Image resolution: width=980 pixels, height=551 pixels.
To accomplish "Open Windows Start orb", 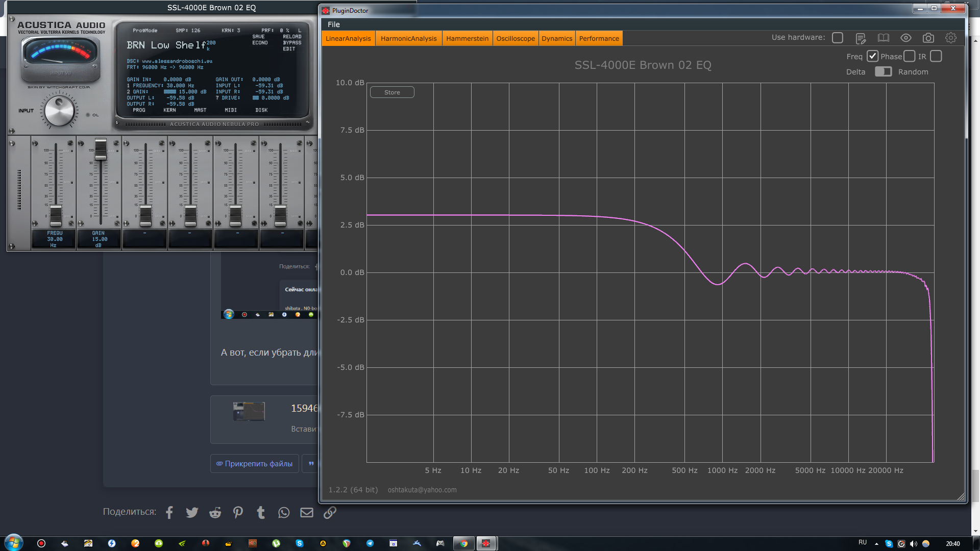I will click(14, 543).
